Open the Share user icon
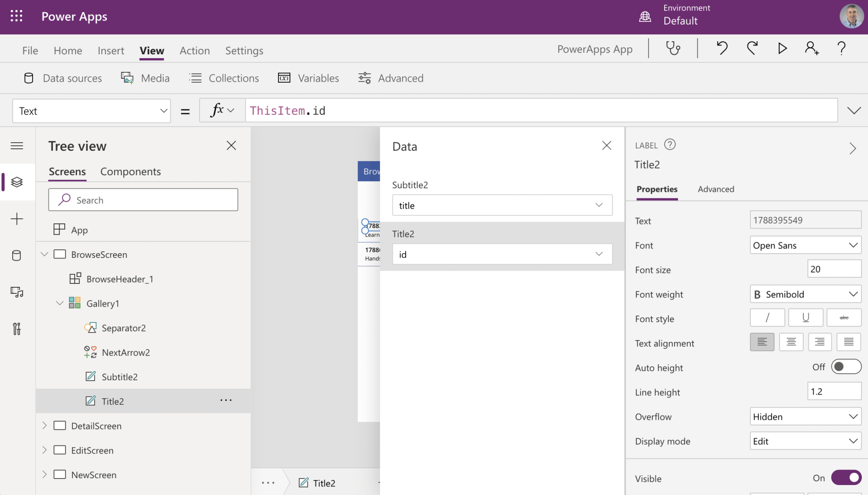Screen dimensions: 868x495 (x=812, y=49)
